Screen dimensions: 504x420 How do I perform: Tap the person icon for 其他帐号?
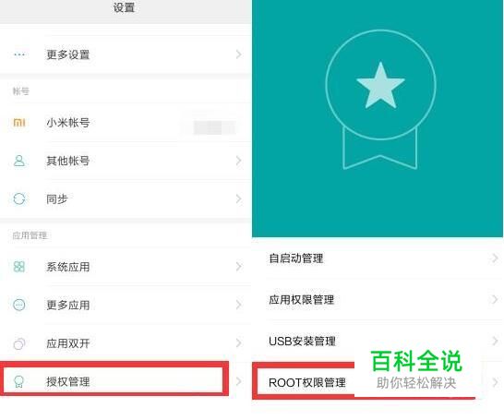coord(19,161)
